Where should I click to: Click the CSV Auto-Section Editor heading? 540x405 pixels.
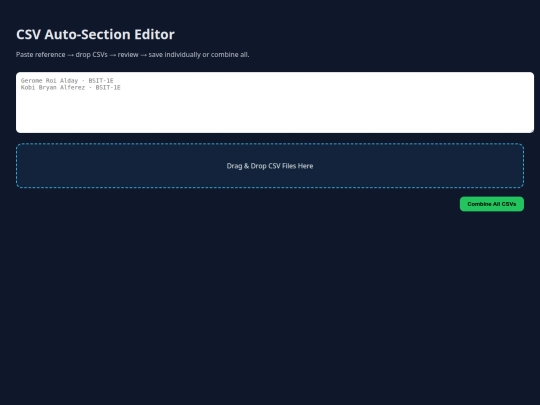(95, 34)
